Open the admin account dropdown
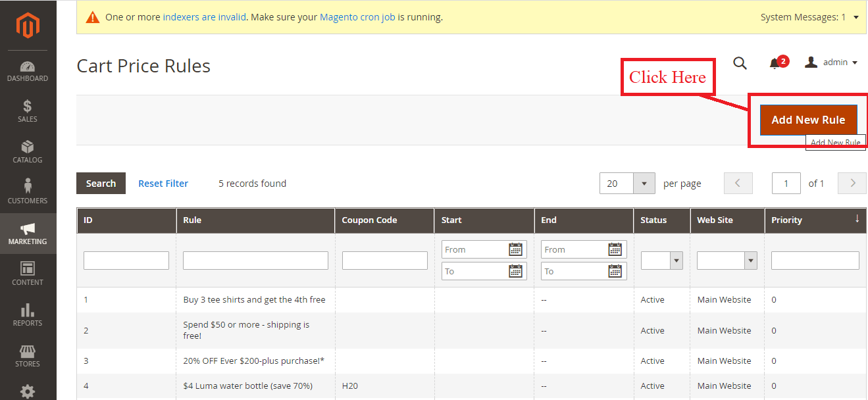 pyautogui.click(x=832, y=63)
